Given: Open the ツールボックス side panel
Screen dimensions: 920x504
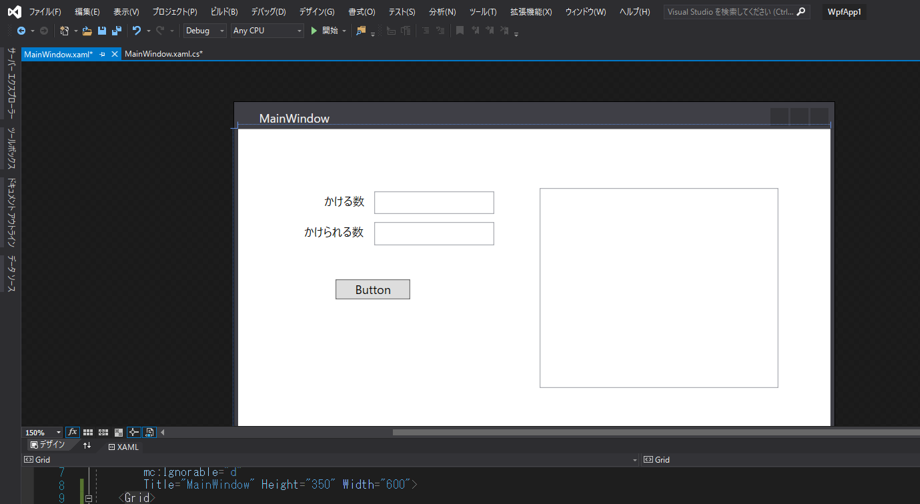Looking at the screenshot, I should [11, 148].
